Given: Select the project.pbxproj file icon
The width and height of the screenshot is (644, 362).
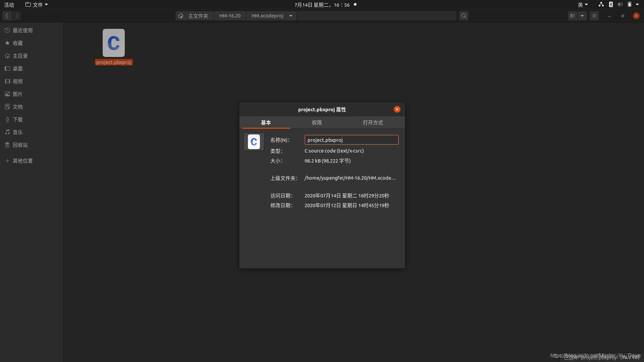Looking at the screenshot, I should [114, 43].
